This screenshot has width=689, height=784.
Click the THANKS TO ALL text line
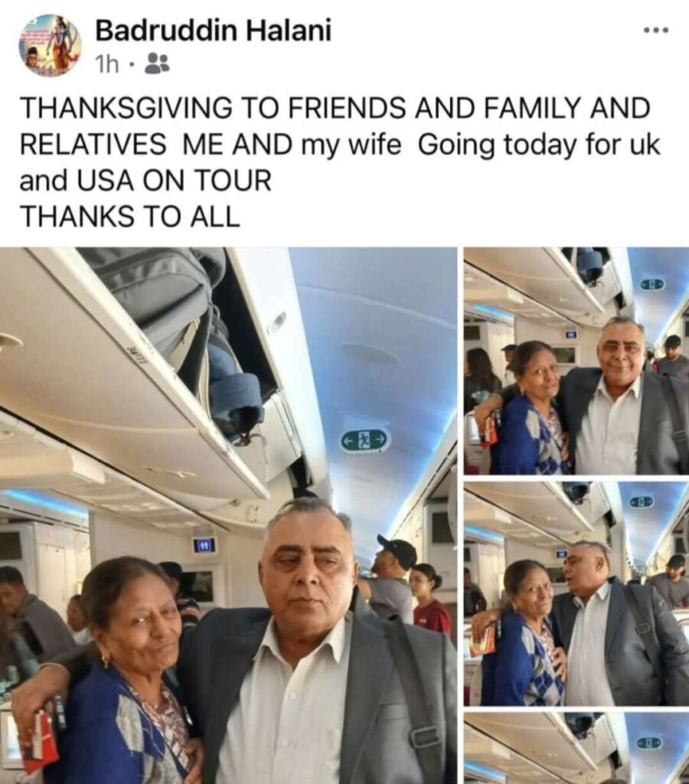point(129,217)
